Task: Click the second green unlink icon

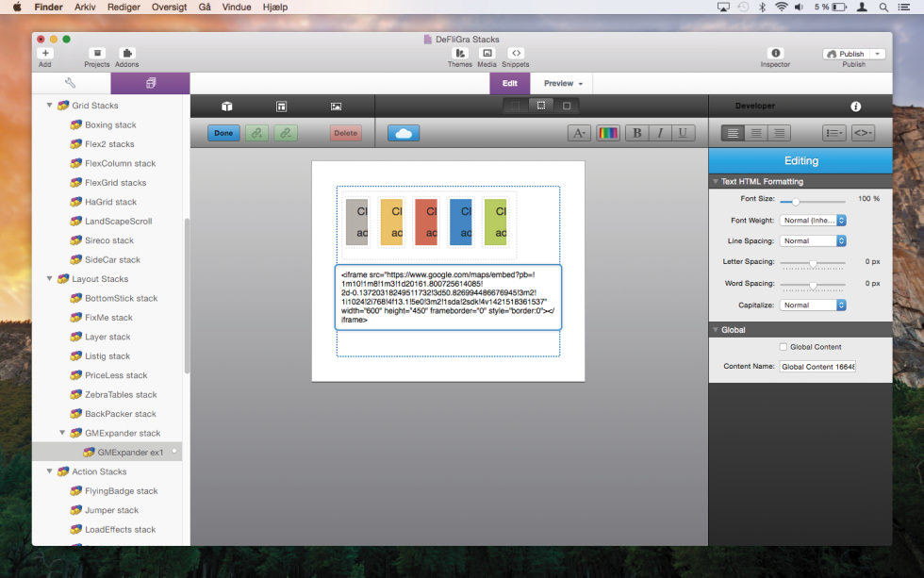Action: click(x=286, y=133)
